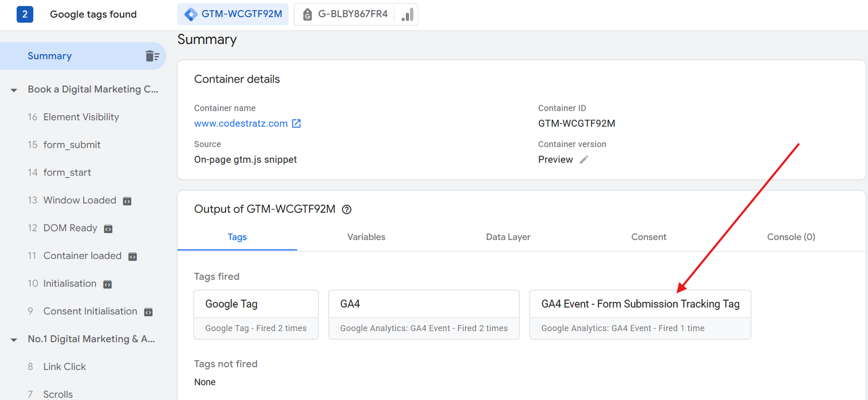Open the GA4 fired tag card
Image resolution: width=868 pixels, height=400 pixels.
[x=424, y=315]
